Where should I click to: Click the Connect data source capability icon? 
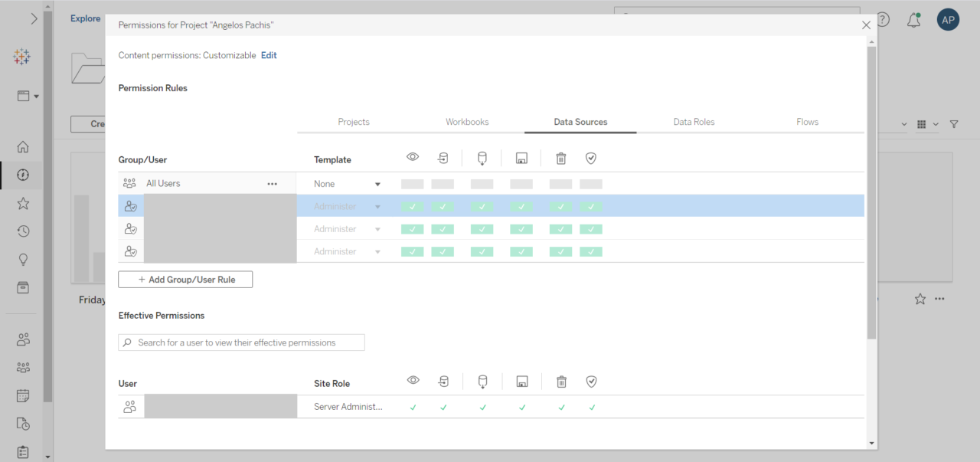click(x=443, y=158)
